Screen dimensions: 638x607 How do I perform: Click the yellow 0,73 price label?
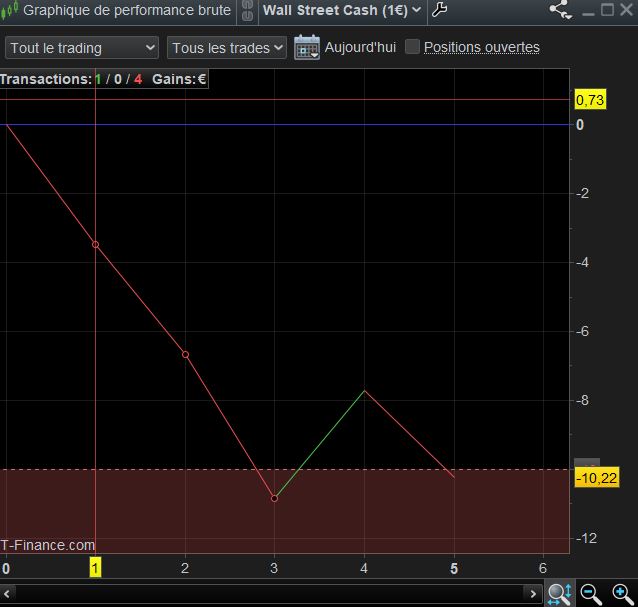[590, 100]
